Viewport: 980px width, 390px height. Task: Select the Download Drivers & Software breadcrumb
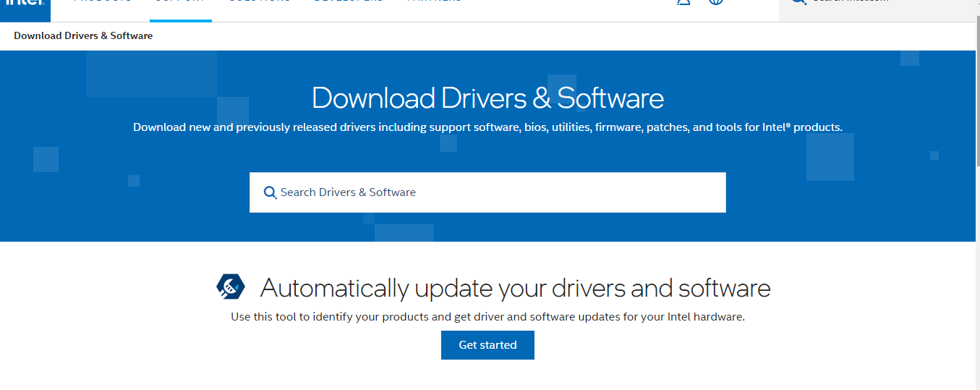[x=83, y=35]
